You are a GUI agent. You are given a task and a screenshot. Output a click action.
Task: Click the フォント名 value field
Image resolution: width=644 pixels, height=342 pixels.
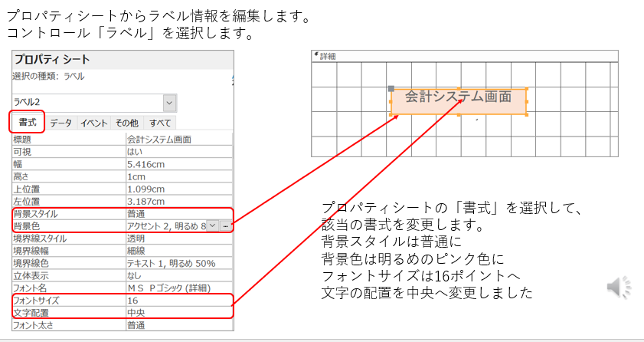pos(178,288)
